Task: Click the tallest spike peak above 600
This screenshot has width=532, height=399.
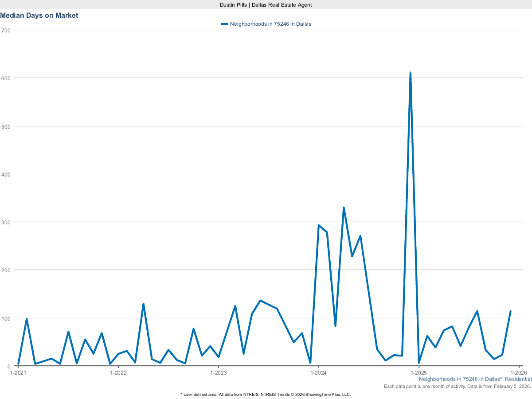Action: 410,73
